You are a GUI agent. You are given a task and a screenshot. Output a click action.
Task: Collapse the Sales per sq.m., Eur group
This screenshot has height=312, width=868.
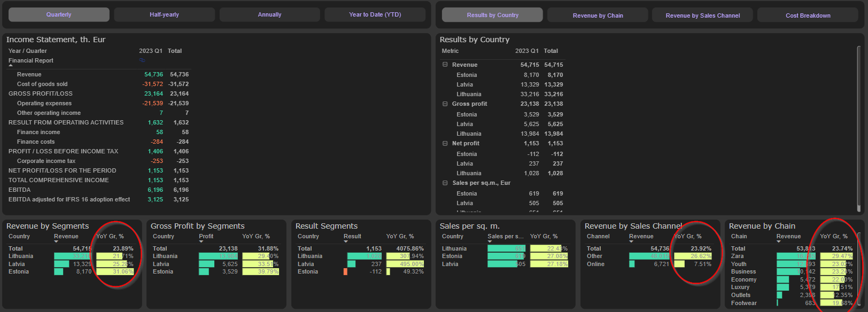(445, 183)
